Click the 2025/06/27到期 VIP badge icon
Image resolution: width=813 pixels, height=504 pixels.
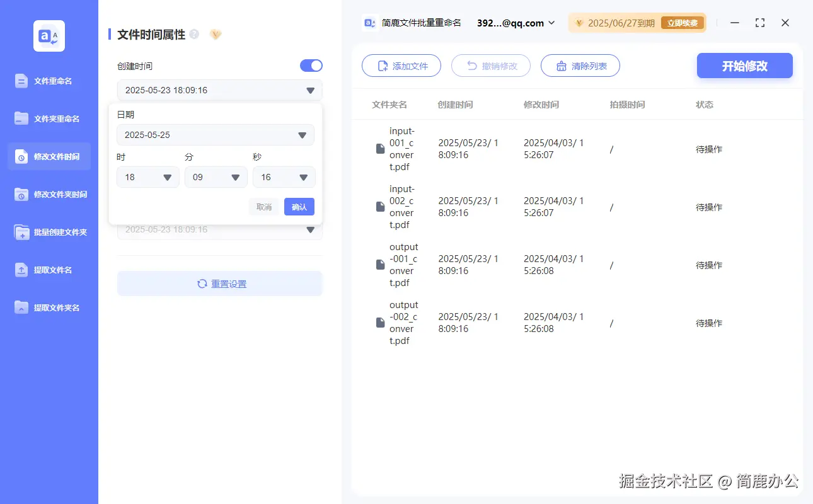tap(579, 23)
